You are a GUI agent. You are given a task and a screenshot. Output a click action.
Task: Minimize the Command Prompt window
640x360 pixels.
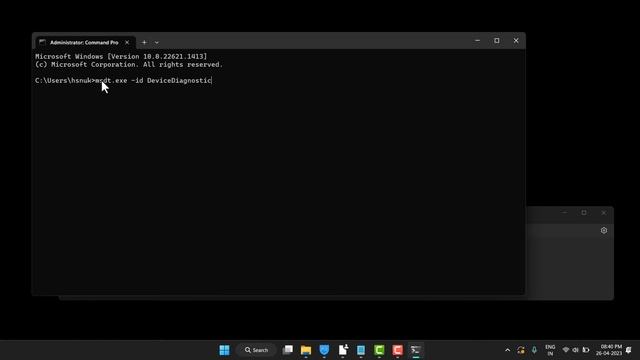[x=478, y=40]
